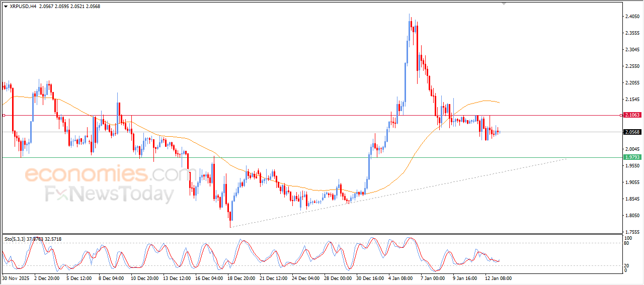Select the red 2.1063 price level tag
Viewport: 644px width, 285px height.
(632, 115)
